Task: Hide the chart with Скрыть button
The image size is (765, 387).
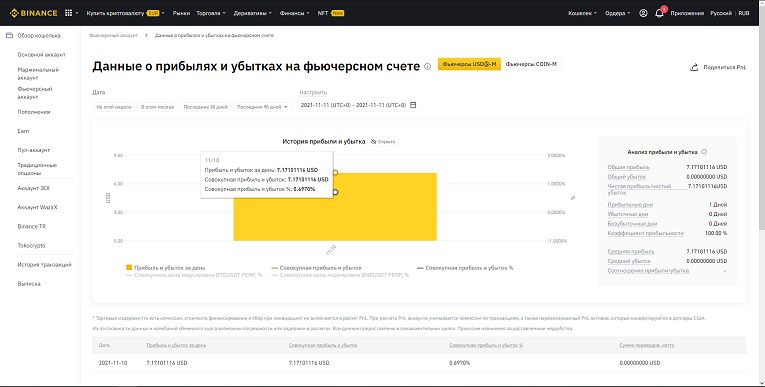Action: coord(383,142)
